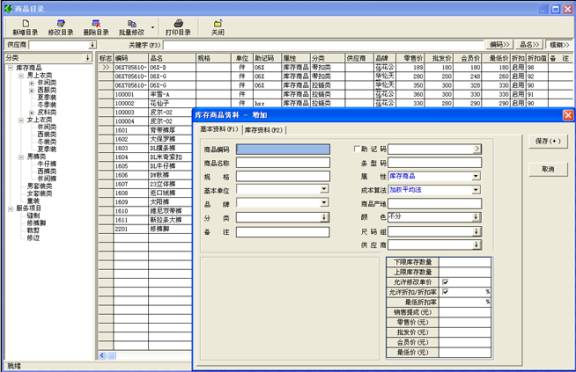
Task: Select the row with code 100001
Action: click(334, 94)
